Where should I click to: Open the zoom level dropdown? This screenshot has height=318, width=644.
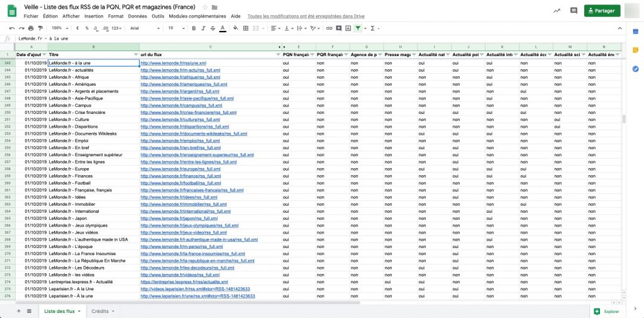tap(59, 28)
